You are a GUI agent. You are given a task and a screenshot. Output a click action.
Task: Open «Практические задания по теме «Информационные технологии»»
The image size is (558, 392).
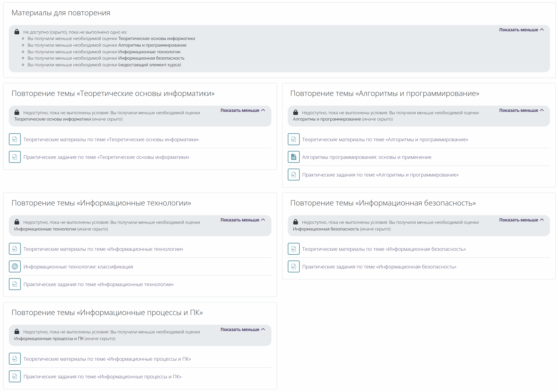pyautogui.click(x=98, y=284)
